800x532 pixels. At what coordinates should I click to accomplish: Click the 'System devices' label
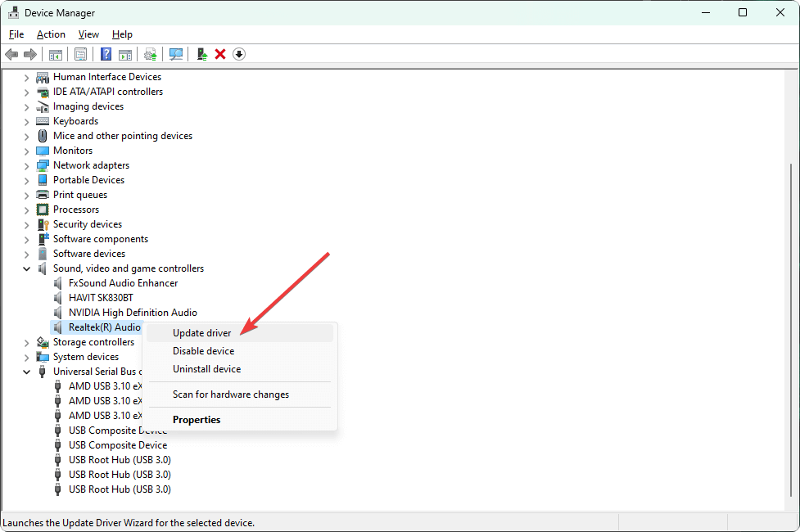click(86, 357)
